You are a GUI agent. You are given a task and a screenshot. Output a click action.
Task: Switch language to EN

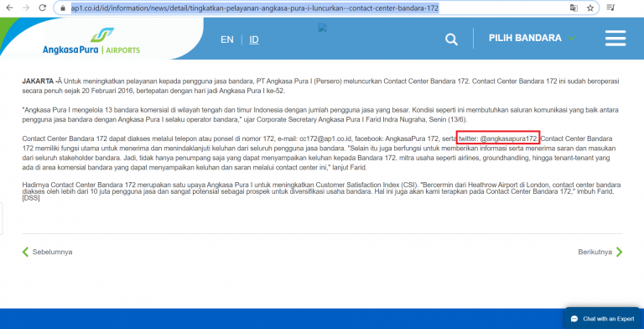click(227, 40)
